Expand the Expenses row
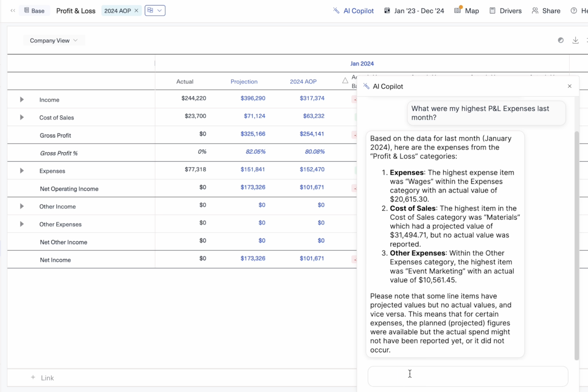Screen dimensions: 588x392 click(22, 171)
